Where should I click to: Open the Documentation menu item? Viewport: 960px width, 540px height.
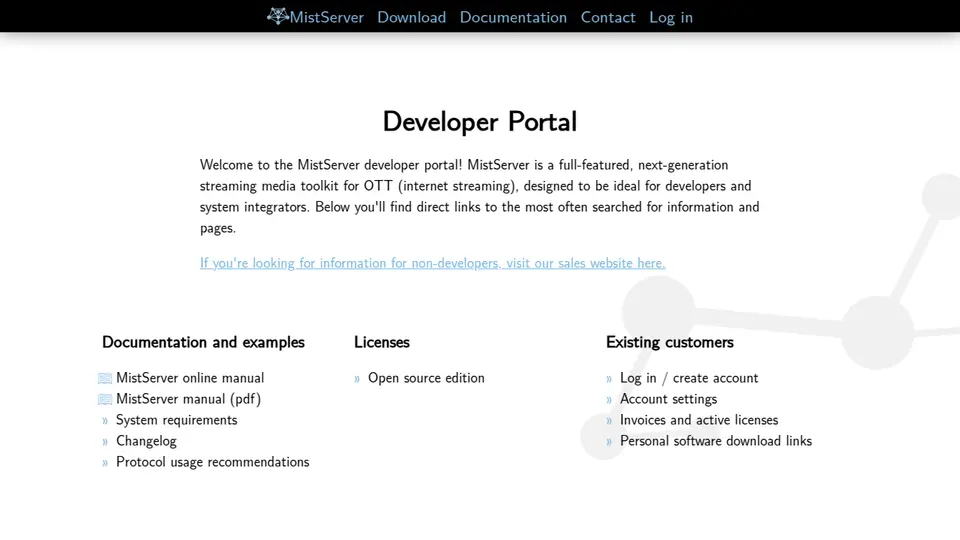tap(513, 17)
